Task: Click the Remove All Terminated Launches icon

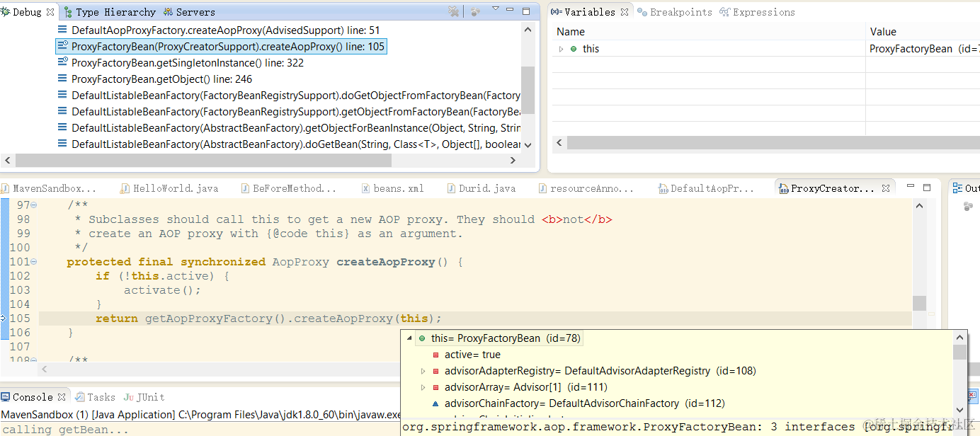Action: click(453, 11)
